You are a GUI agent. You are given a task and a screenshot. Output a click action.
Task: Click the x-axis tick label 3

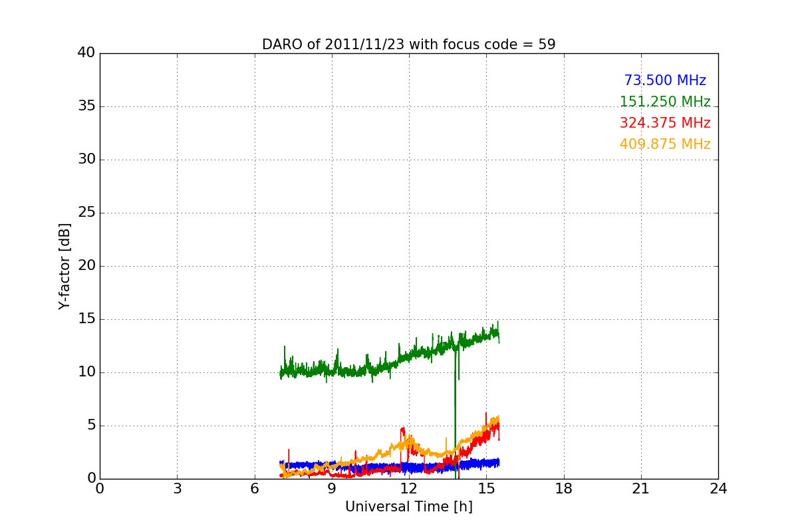(x=177, y=489)
